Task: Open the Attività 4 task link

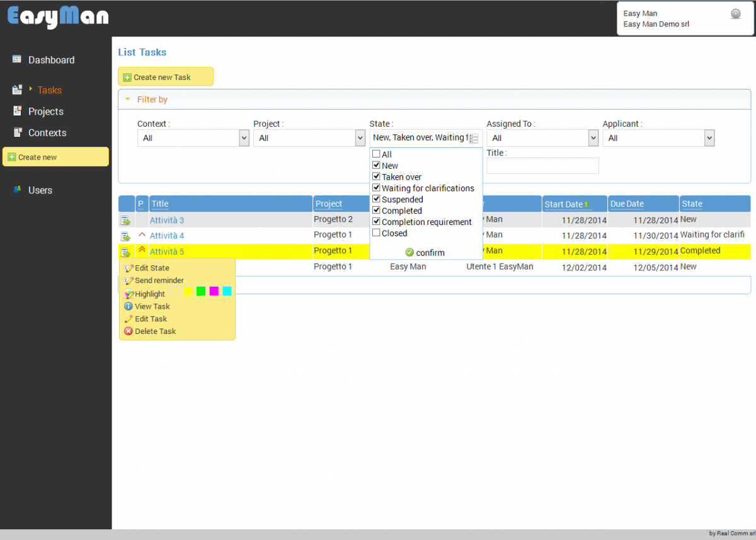Action: point(167,236)
